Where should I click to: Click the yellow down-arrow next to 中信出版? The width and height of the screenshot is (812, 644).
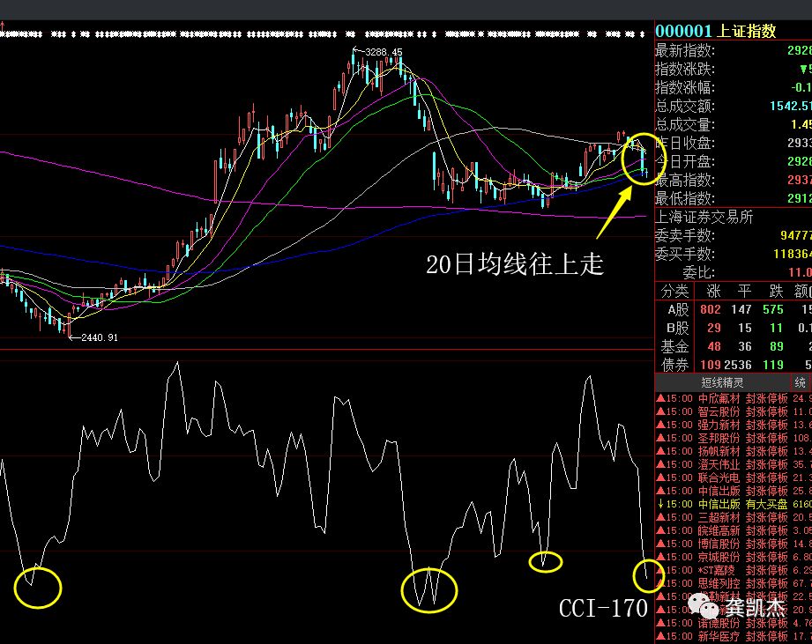(x=659, y=504)
